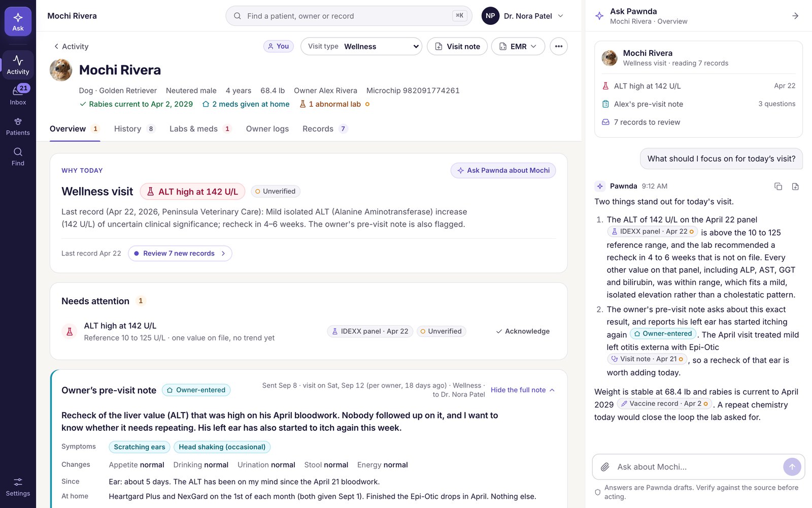Click 2 meds given at home

[x=246, y=104]
